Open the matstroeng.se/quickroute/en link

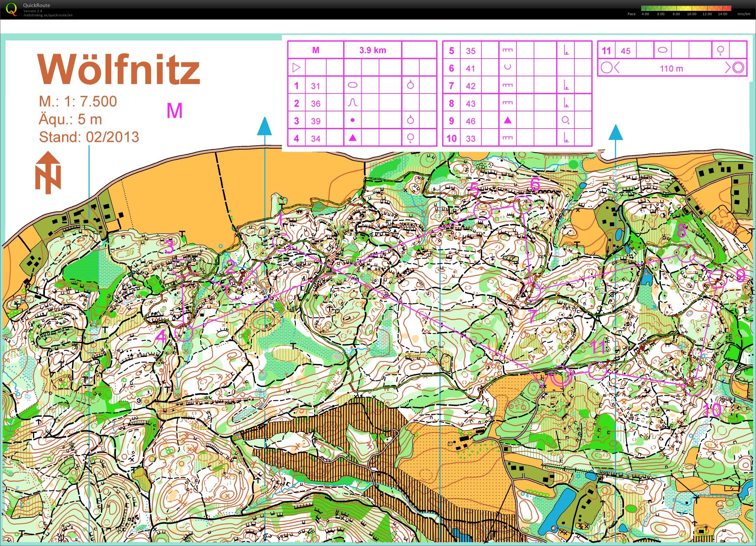(48, 15)
